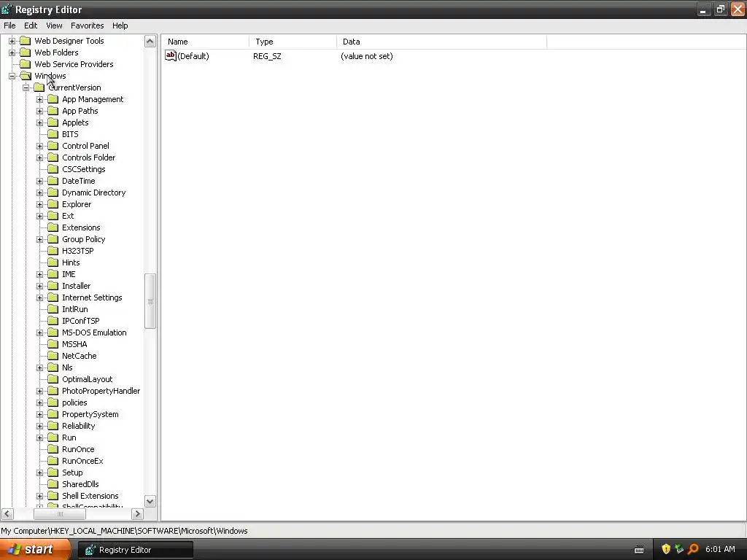Image resolution: width=747 pixels, height=560 pixels.
Task: Select the MS-DOS Emulation key
Action: (x=94, y=332)
